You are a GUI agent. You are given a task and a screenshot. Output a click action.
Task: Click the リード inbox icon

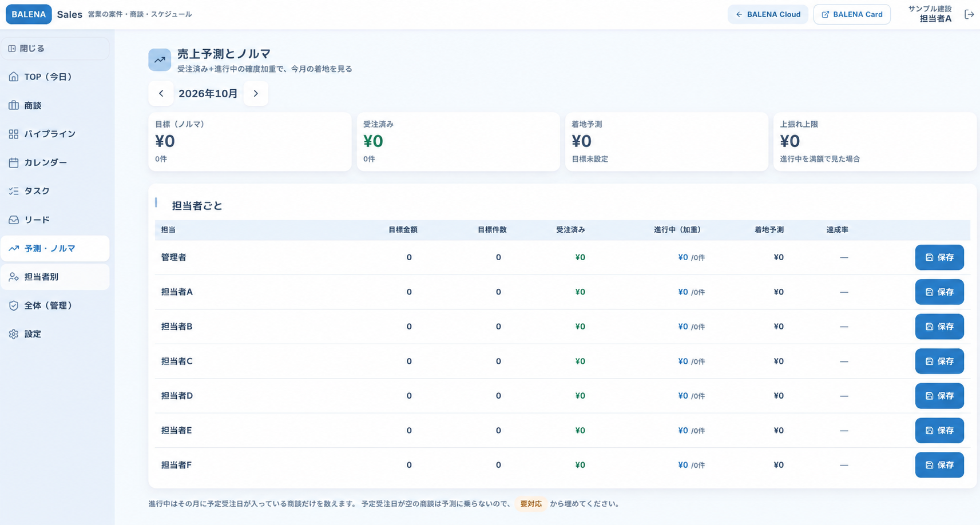click(x=14, y=220)
